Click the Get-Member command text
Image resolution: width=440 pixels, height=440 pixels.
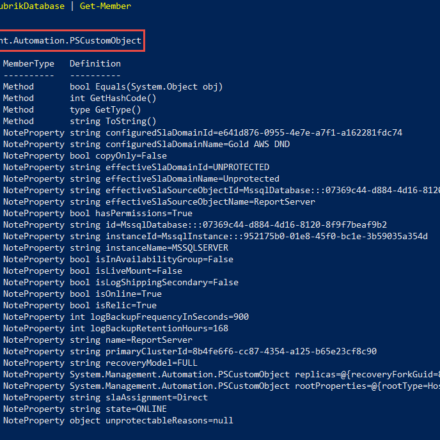point(105,6)
